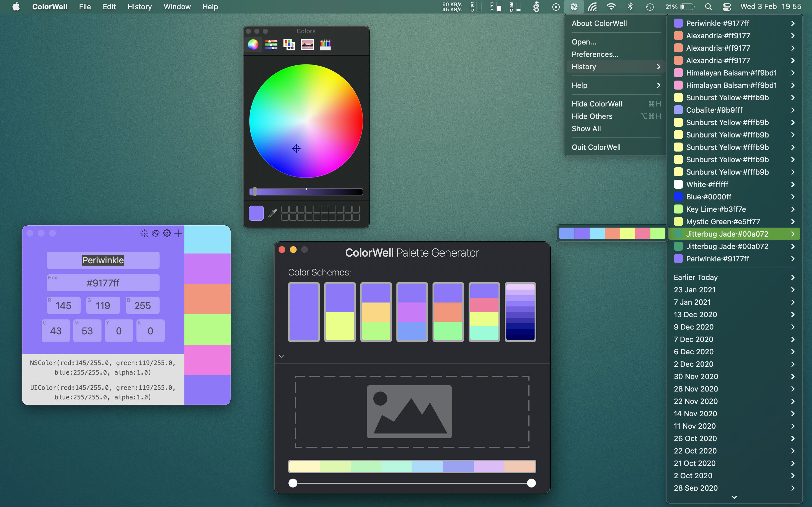Open the palette icon in the ColorWell window
Image resolution: width=812 pixels, height=507 pixels.
pyautogui.click(x=155, y=233)
